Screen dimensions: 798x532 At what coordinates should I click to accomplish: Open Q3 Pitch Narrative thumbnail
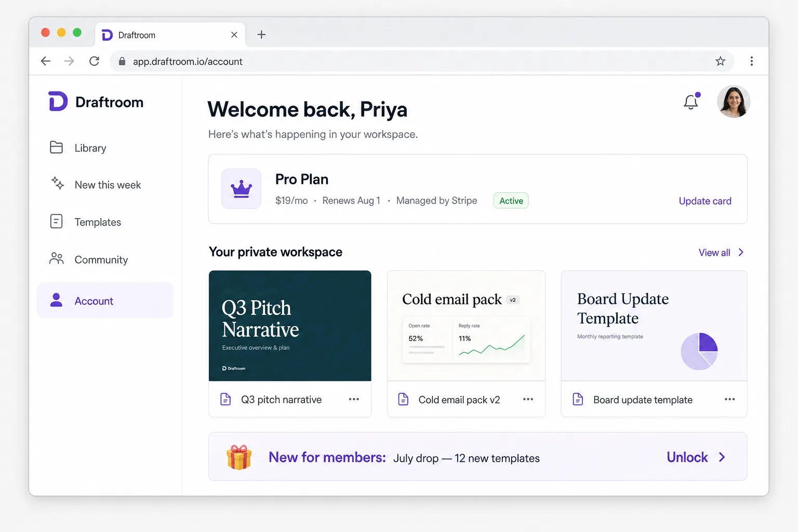pyautogui.click(x=290, y=326)
